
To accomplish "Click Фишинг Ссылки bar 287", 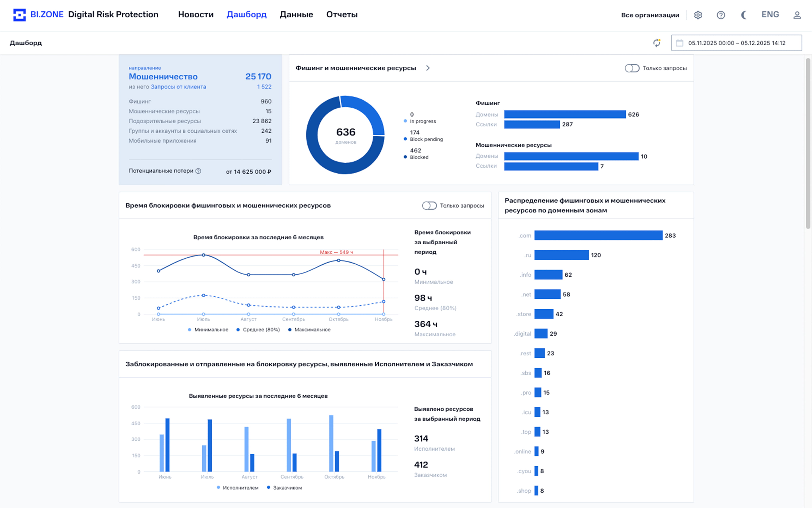I will tap(532, 124).
